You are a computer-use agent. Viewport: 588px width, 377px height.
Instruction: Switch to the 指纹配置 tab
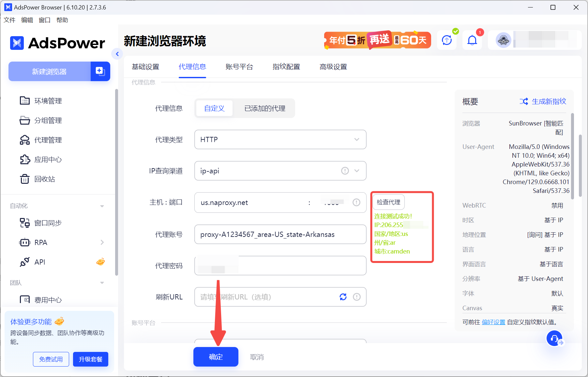pyautogui.click(x=286, y=67)
